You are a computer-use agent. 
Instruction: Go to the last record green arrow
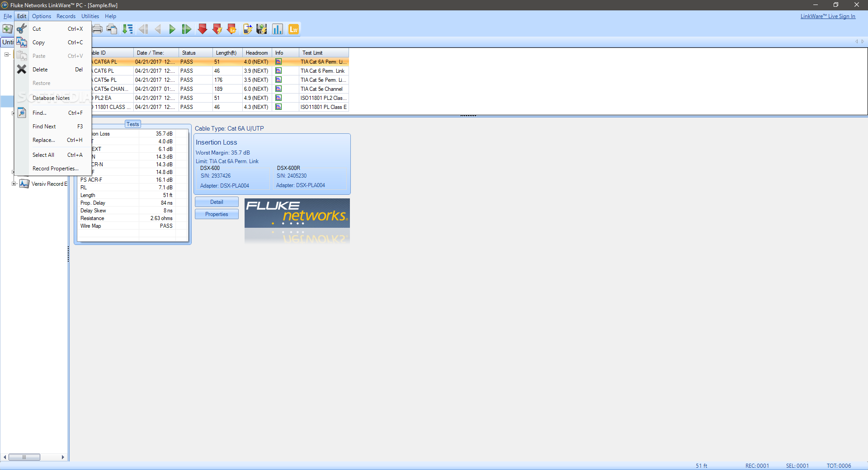[x=187, y=29]
